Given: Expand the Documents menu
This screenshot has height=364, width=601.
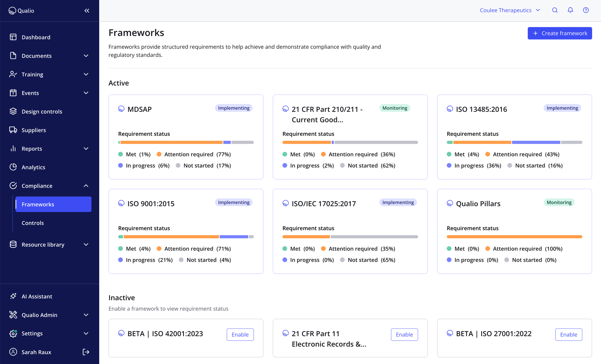Looking at the screenshot, I should (37, 56).
